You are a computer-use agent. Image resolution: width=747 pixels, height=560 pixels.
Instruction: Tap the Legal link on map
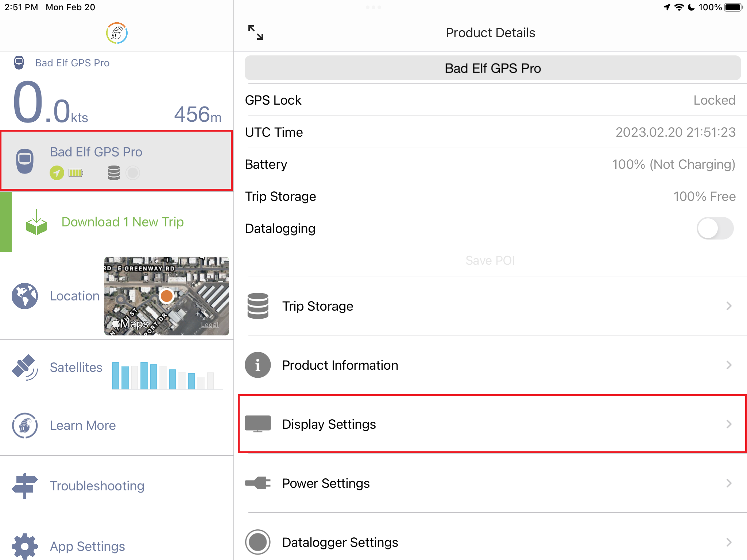pyautogui.click(x=210, y=325)
